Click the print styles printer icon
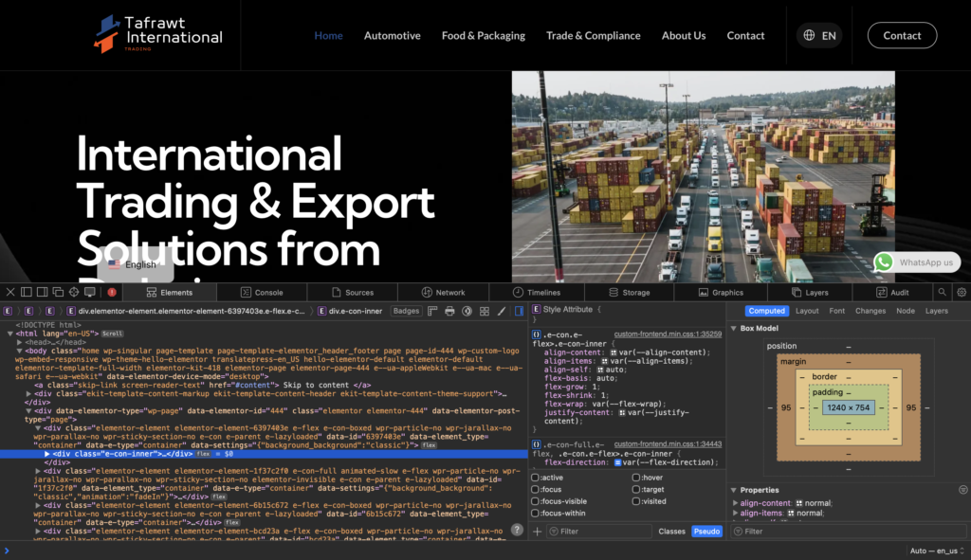971x560 pixels. (x=449, y=311)
